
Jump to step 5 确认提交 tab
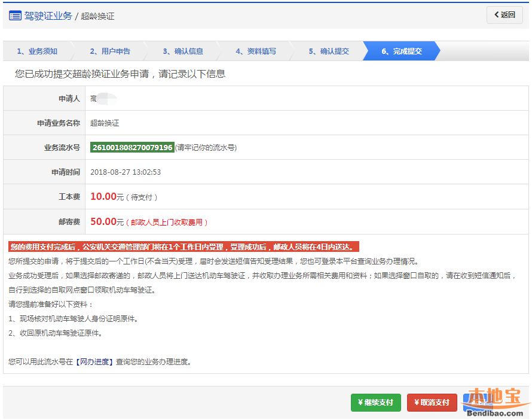pos(329,51)
